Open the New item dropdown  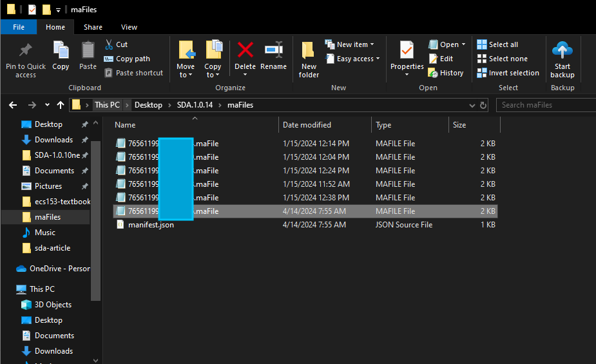click(350, 44)
